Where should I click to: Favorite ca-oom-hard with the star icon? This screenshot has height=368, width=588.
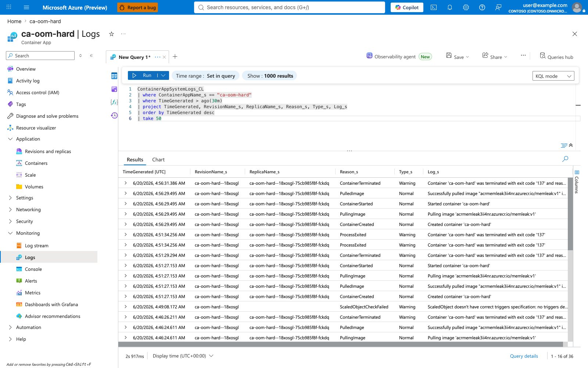click(111, 34)
